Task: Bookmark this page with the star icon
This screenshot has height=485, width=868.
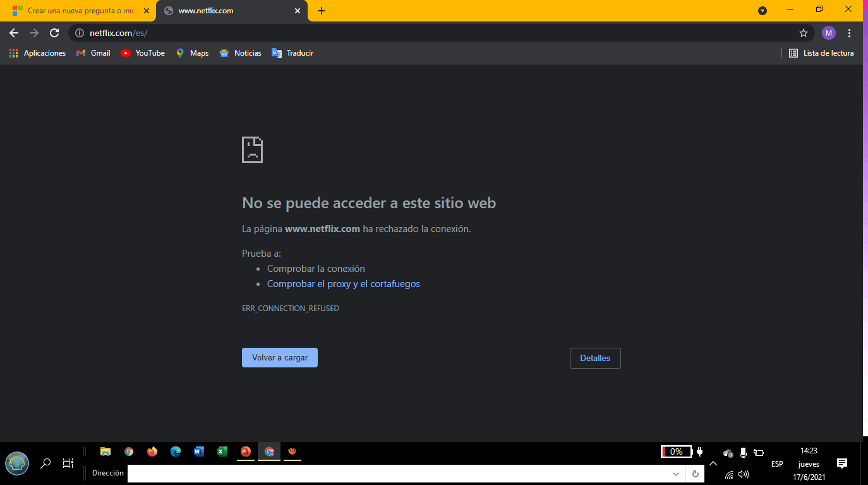Action: pyautogui.click(x=804, y=33)
